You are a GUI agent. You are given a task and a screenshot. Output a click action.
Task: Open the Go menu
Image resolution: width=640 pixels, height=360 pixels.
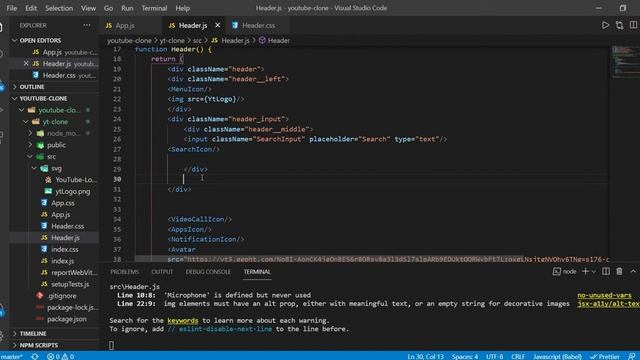coord(108,8)
